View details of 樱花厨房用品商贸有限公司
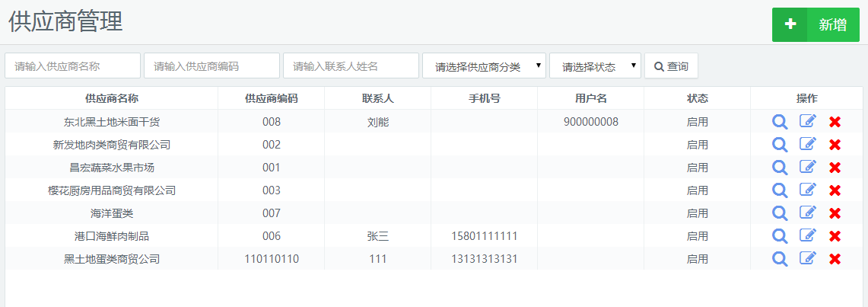Image resolution: width=868 pixels, height=307 pixels. (x=780, y=190)
